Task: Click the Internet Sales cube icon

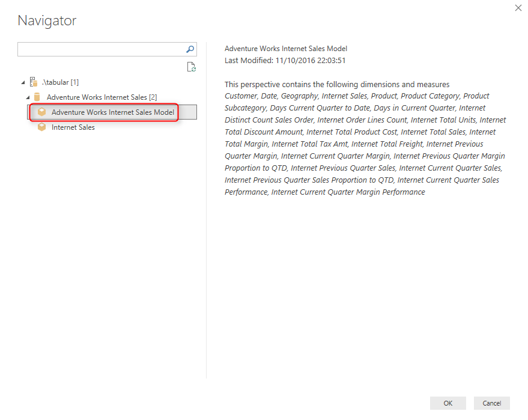Action: tap(42, 127)
